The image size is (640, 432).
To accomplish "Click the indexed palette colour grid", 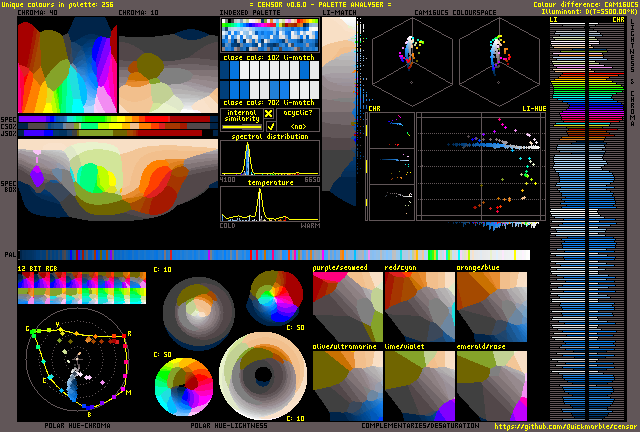I will pos(269,36).
